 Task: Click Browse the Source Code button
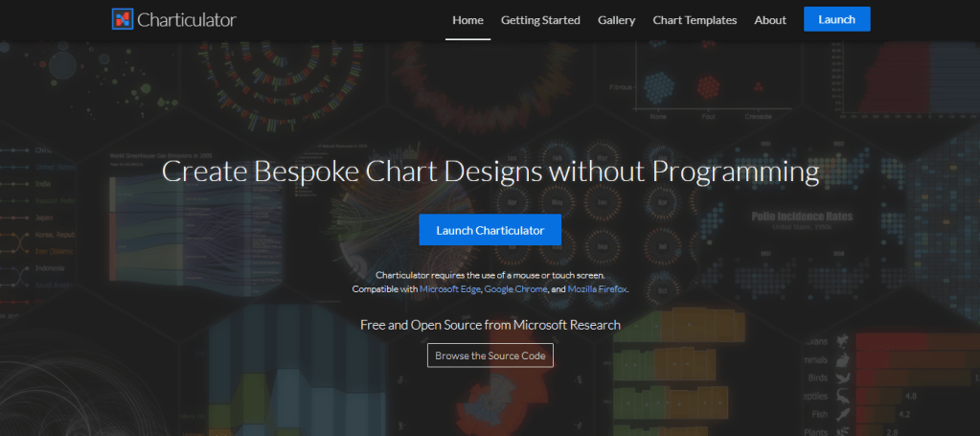tap(490, 356)
